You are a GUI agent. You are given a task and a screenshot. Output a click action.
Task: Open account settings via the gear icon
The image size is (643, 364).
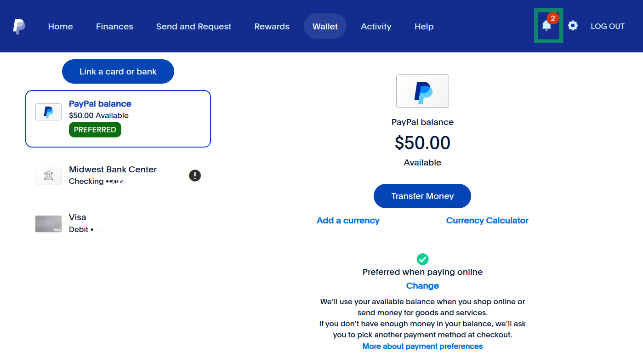point(573,26)
